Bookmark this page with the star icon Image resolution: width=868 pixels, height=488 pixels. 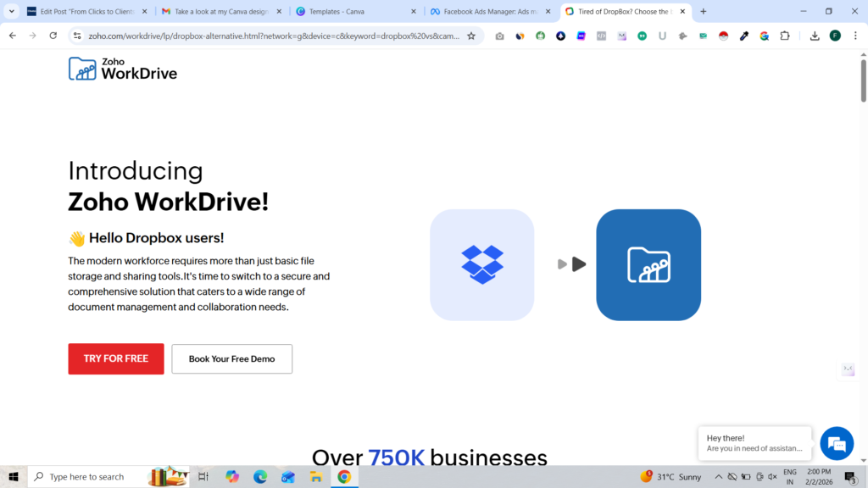pyautogui.click(x=471, y=36)
